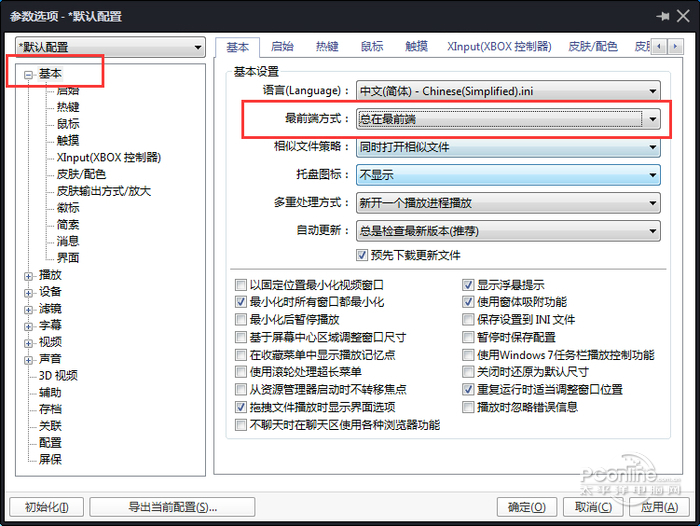Viewport: 700px width, 526px height.
Task: Select 皮肤输出方式/放大 in the tree
Action: (104, 191)
